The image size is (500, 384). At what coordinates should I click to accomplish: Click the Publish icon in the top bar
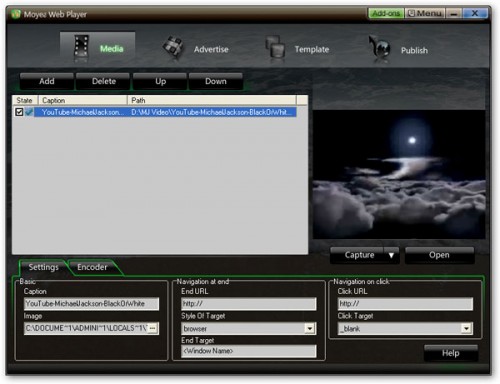(x=380, y=49)
